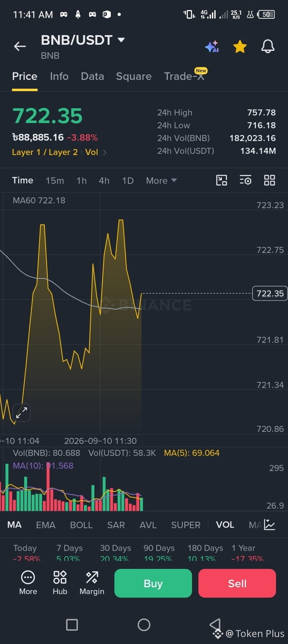Screen dimensions: 288x644
Task: Select the 15m time interval
Action: [x=55, y=181]
